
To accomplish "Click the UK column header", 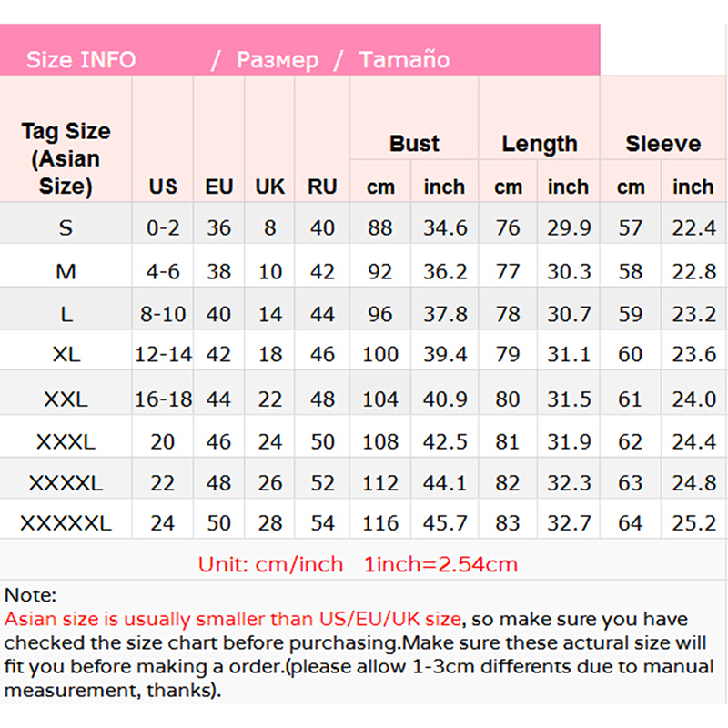I will coord(270,187).
